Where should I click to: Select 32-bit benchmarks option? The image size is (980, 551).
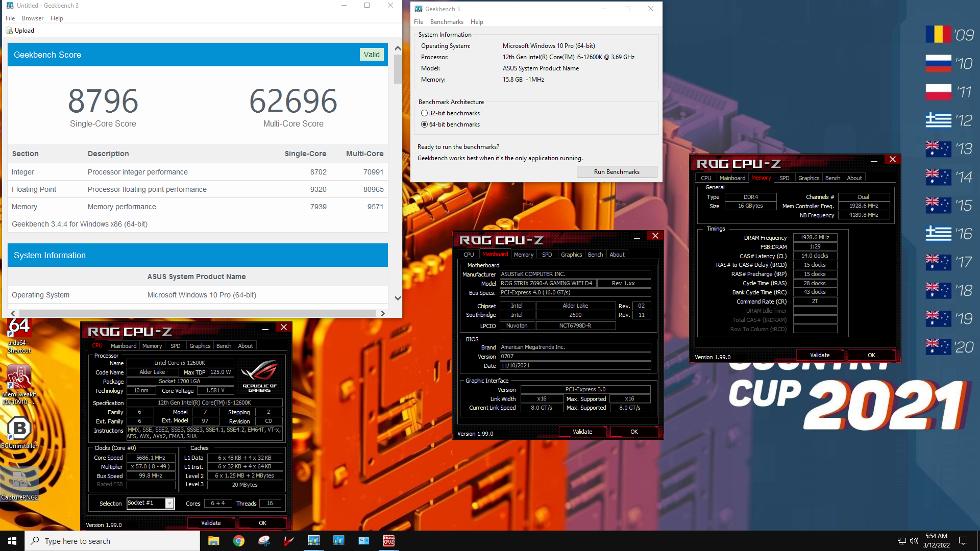tap(424, 113)
